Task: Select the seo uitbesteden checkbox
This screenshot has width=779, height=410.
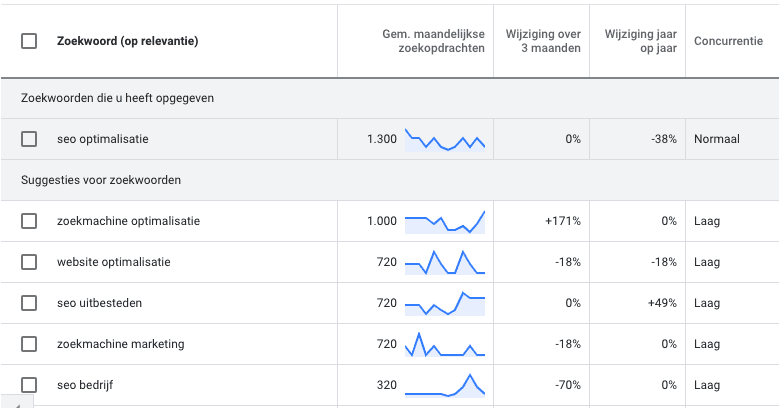Action: 29,303
